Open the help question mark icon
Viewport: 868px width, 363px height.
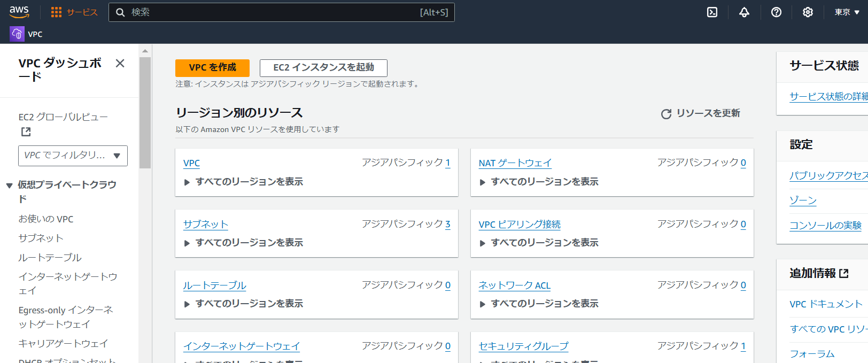coord(776,12)
